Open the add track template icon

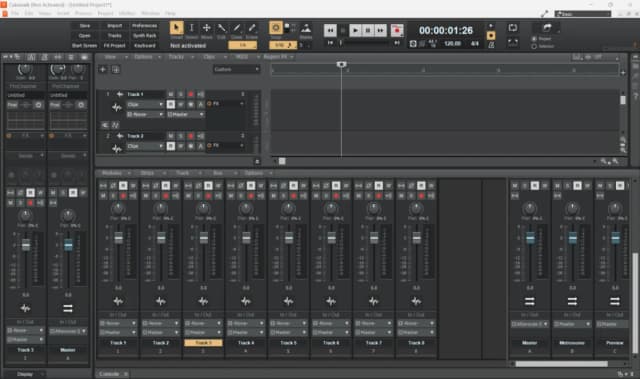click(116, 70)
